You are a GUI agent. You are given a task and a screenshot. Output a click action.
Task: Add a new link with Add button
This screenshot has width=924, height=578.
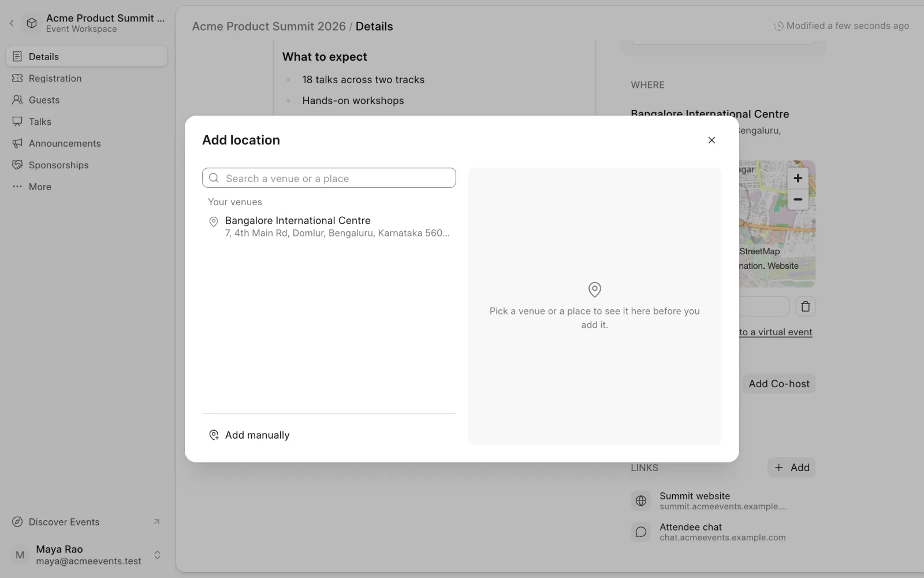click(792, 468)
